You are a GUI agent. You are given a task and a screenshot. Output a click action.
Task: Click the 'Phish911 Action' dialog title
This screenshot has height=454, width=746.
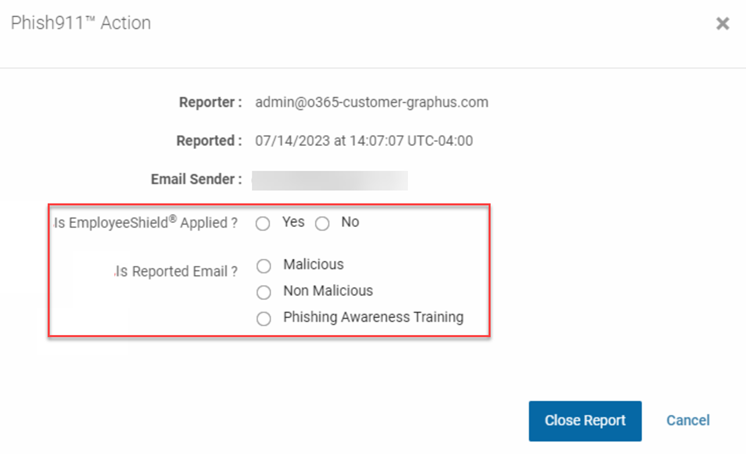[81, 23]
